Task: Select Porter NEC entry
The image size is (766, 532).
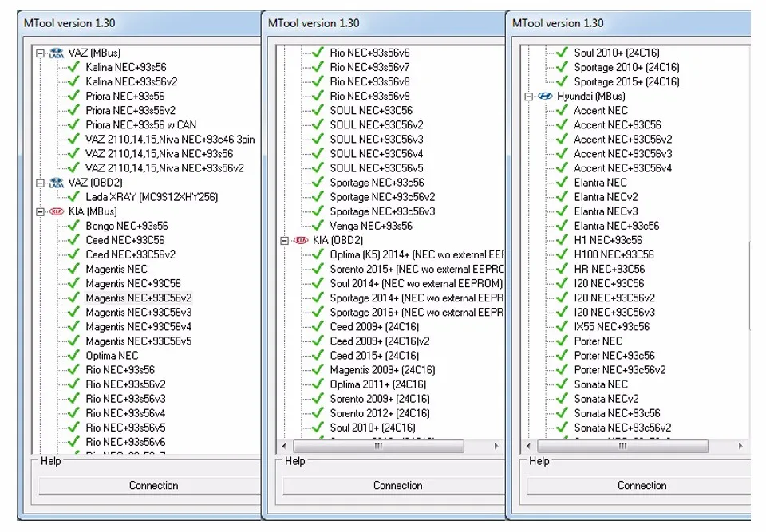Action: pos(598,341)
